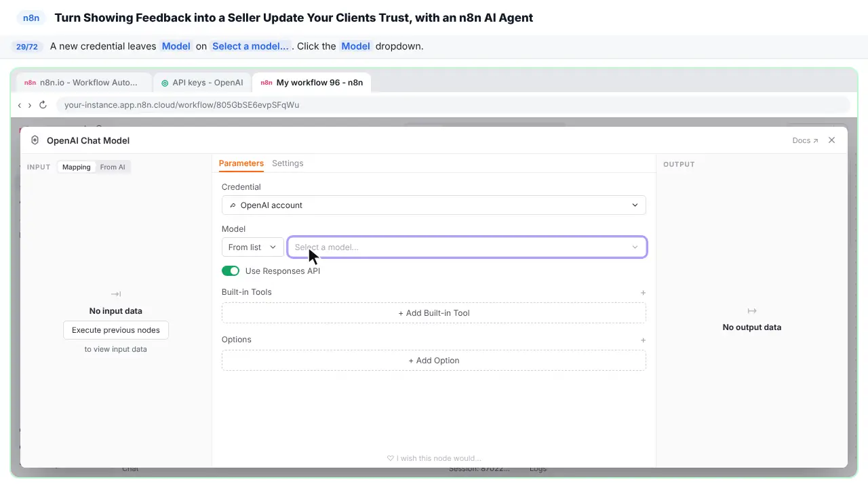Expand the From list mode dropdown
Viewport: 868px width, 488px height.
point(253,247)
